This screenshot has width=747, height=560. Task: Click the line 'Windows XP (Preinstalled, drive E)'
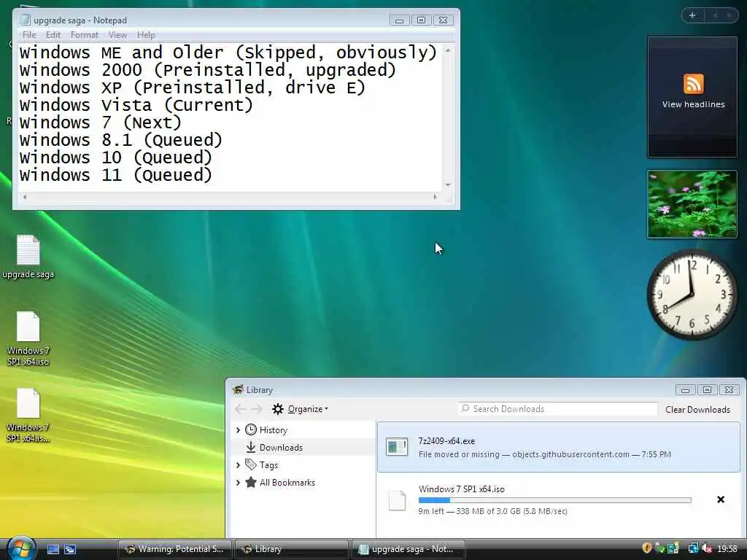[192, 87]
